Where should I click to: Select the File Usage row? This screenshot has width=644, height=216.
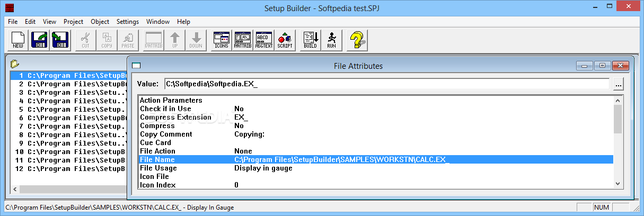pyautogui.click(x=375, y=168)
